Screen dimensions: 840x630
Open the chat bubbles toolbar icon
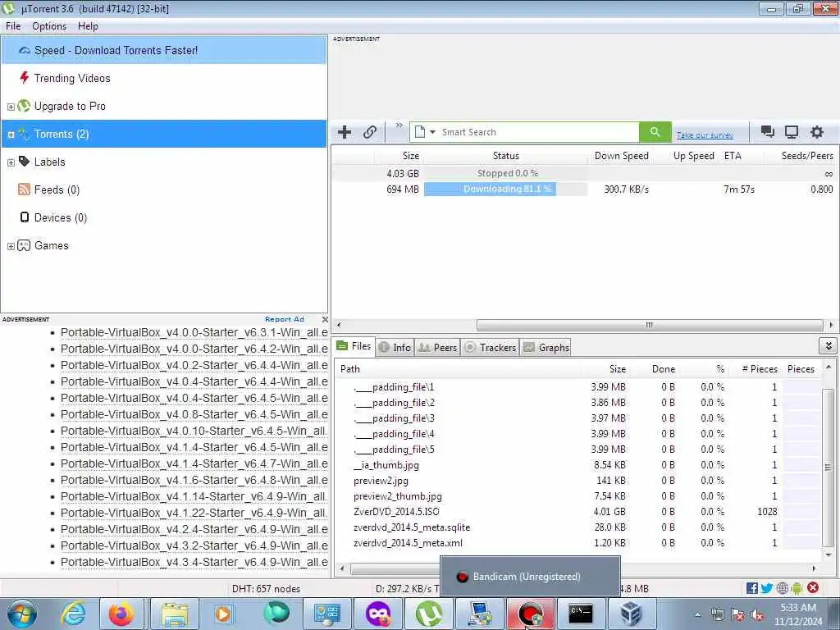(767, 132)
